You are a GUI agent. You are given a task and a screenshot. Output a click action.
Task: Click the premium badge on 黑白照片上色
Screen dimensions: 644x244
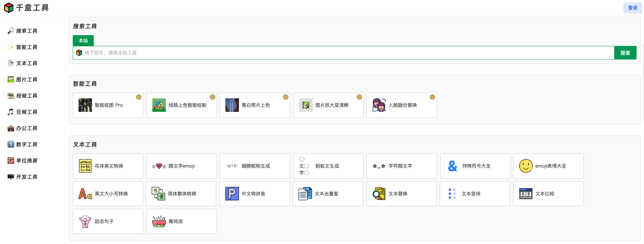tap(286, 97)
